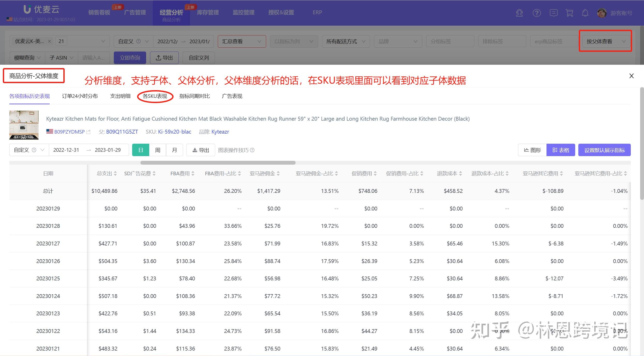Click the US flag icon next to the ASIN
Screen dimensions: 644x356
(49, 131)
